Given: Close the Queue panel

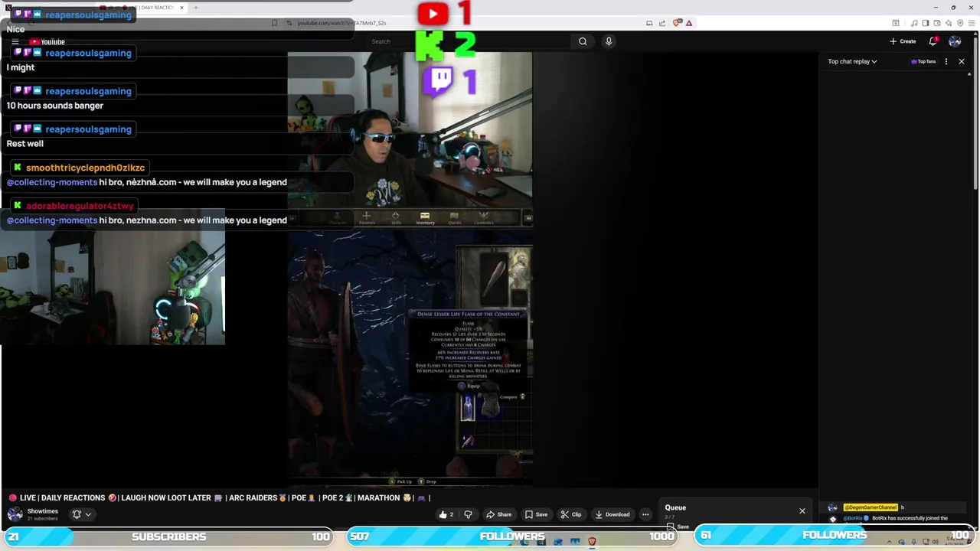Looking at the screenshot, I should pyautogui.click(x=802, y=510).
